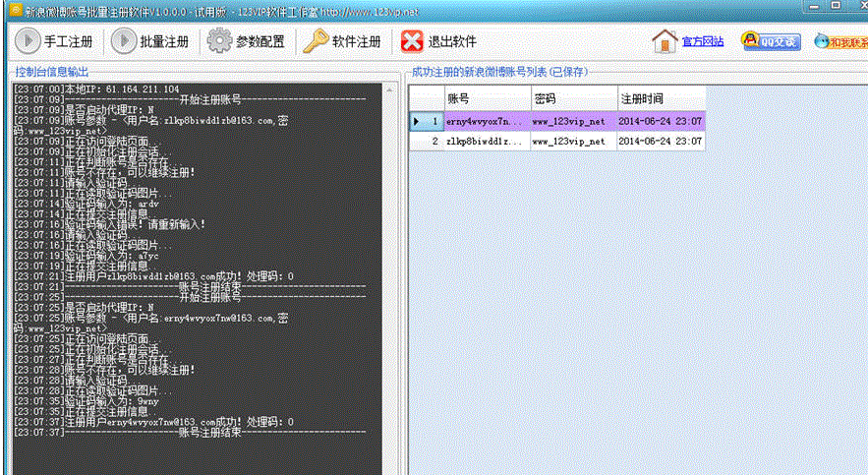This screenshot has width=868, height=475.
Task: Sort by the 注册时间 column header
Action: [x=662, y=98]
